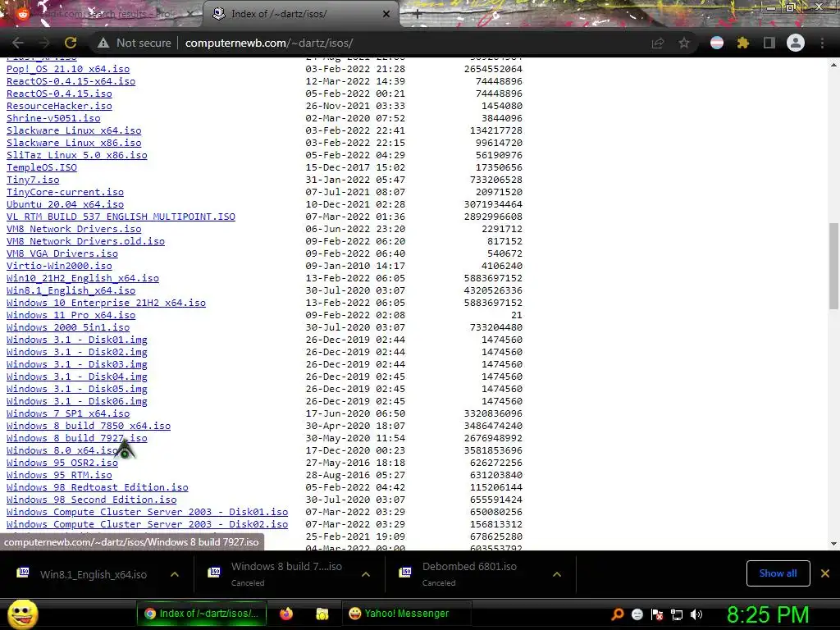This screenshot has height=630, width=840.
Task: Open the yellow folder taskbar icon
Action: [322, 614]
